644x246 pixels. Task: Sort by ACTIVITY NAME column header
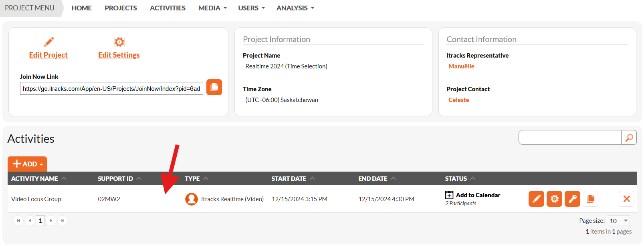(x=35, y=178)
